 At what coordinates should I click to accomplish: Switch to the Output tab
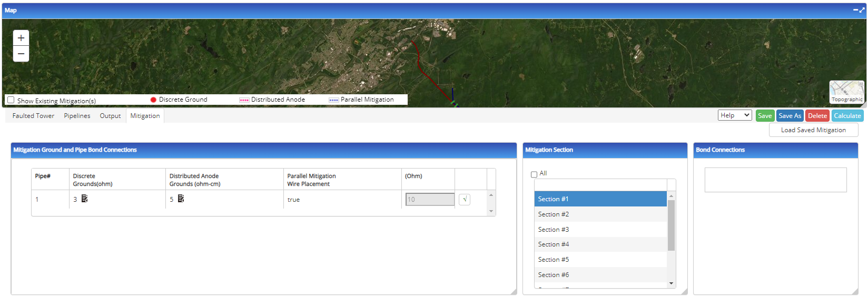(x=110, y=116)
